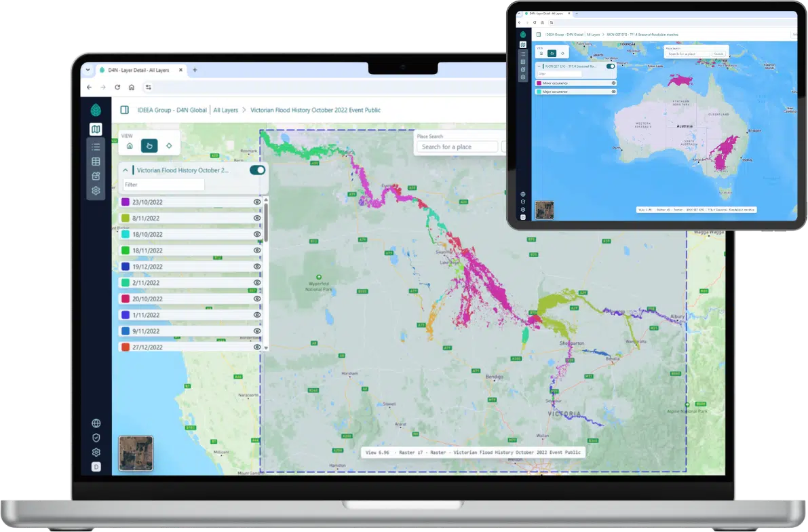This screenshot has height=532, width=808.
Task: Click the satellite basemap thumbnail on laptop
Action: coord(136,453)
